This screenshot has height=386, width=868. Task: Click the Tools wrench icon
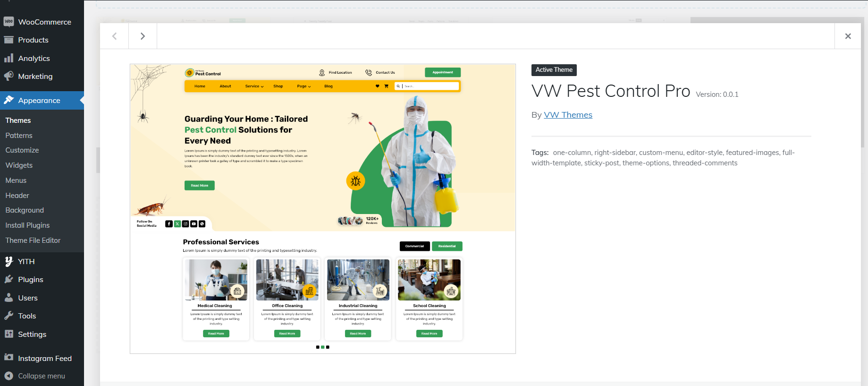tap(8, 316)
